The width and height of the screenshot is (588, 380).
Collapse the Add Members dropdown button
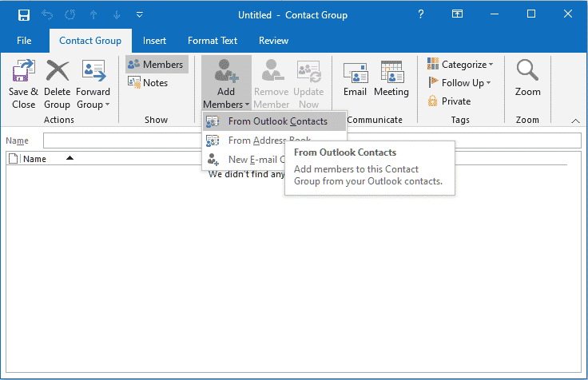(x=226, y=84)
